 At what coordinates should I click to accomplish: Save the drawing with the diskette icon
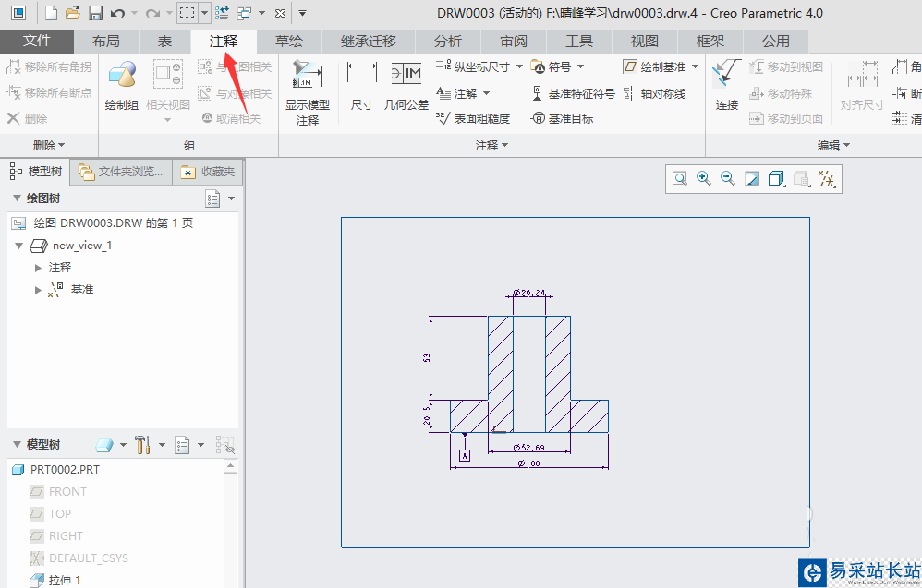pyautogui.click(x=95, y=12)
